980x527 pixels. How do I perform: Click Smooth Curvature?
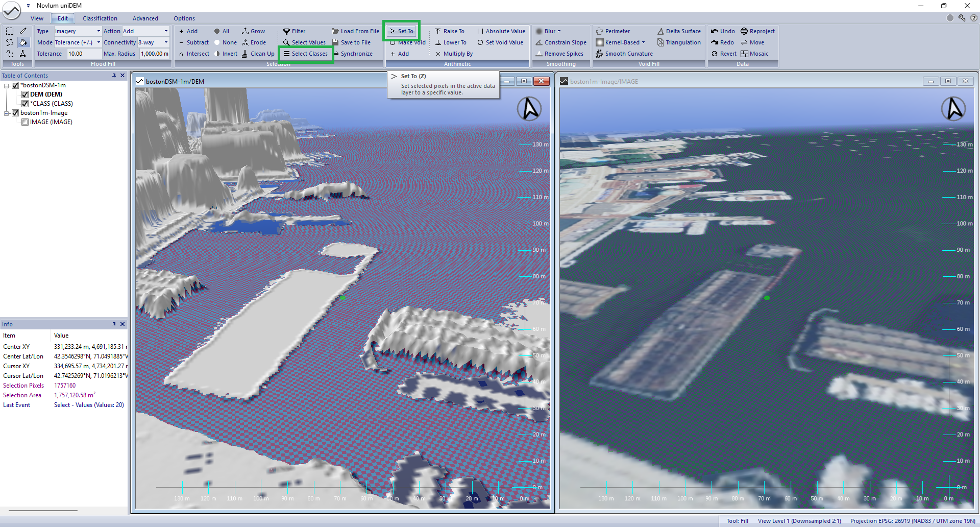point(624,54)
